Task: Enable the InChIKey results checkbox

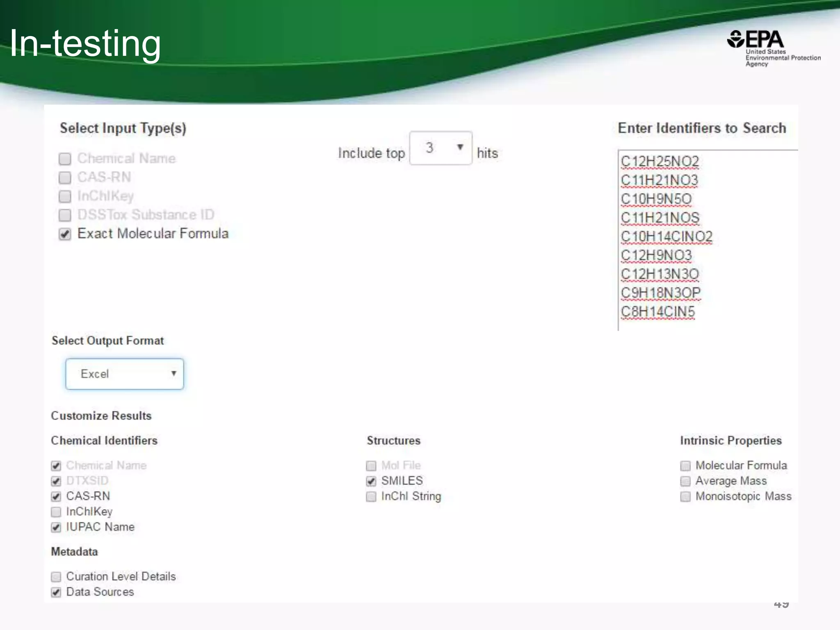Action: coord(56,512)
